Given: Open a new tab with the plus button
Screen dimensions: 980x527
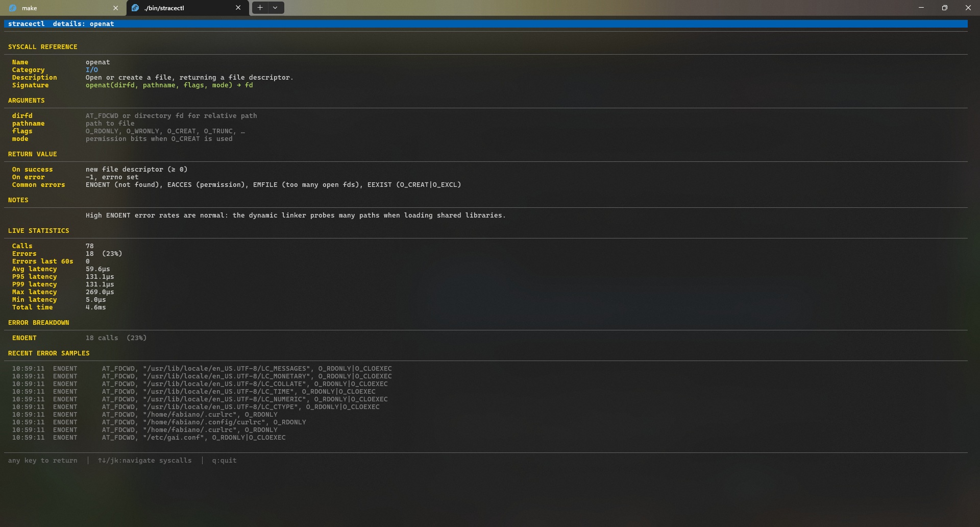Looking at the screenshot, I should [x=260, y=8].
